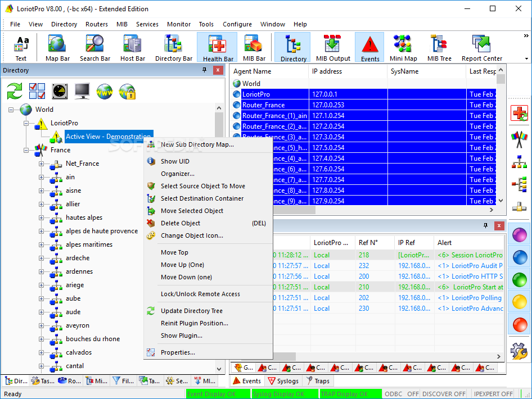Image resolution: width=532 pixels, height=399 pixels.
Task: Click the green refresh arrows in Directory panel
Action: pos(15,91)
